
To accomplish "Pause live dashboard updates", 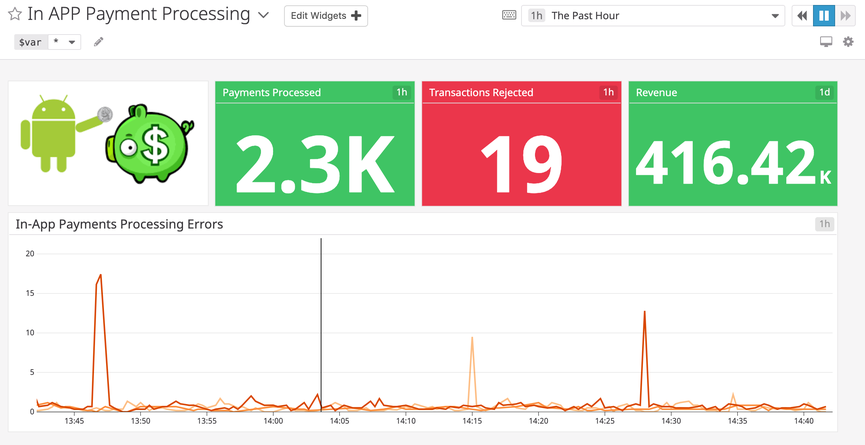I will (x=824, y=16).
